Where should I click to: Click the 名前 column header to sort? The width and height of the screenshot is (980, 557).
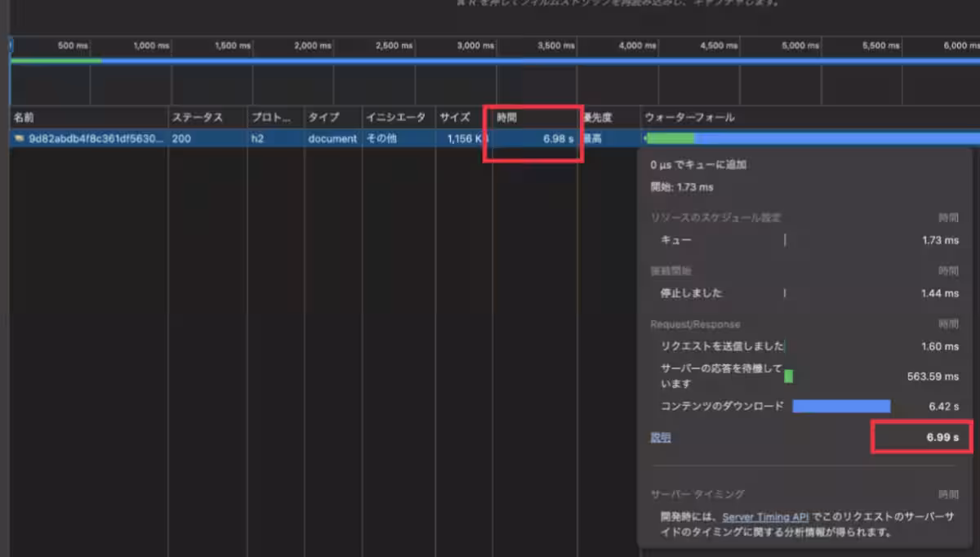click(23, 117)
